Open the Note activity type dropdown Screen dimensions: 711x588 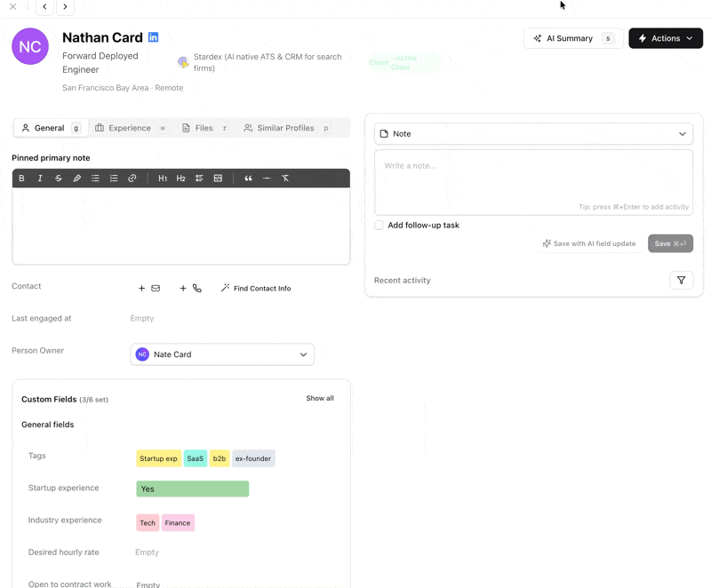533,133
